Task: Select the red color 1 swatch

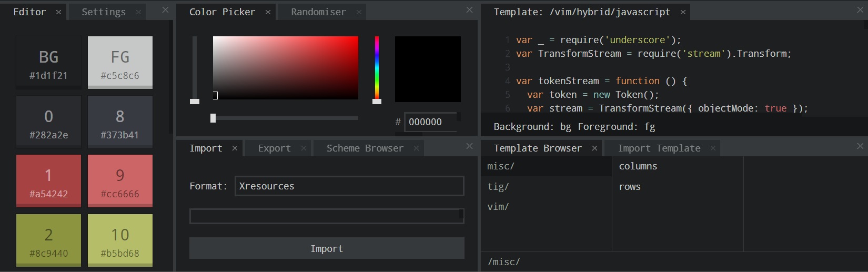Action: [48, 180]
